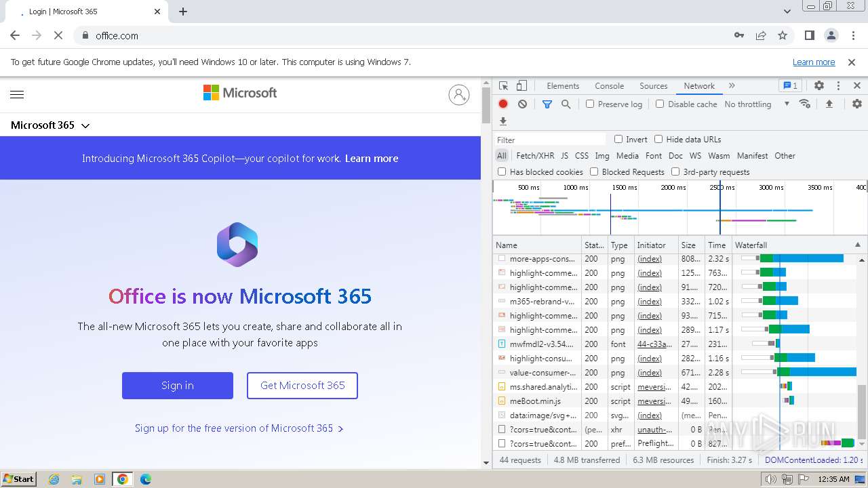Switch to the Elements tab
Viewport: 868px width, 488px height.
click(563, 86)
